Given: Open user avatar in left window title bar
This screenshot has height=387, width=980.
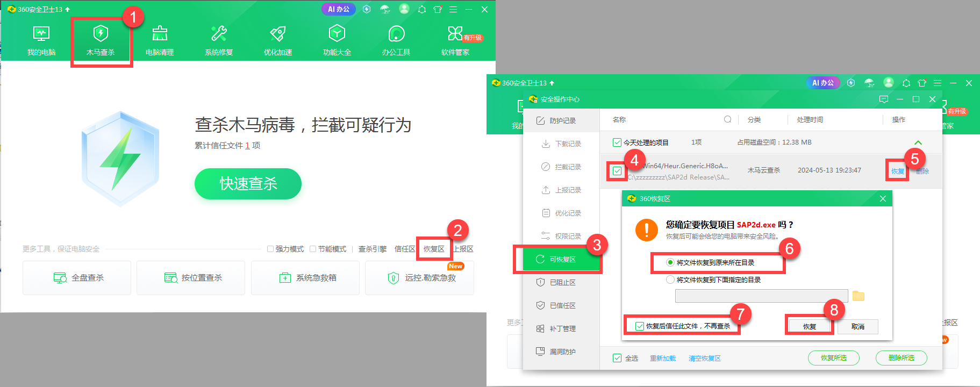Looking at the screenshot, I should coord(404,9).
